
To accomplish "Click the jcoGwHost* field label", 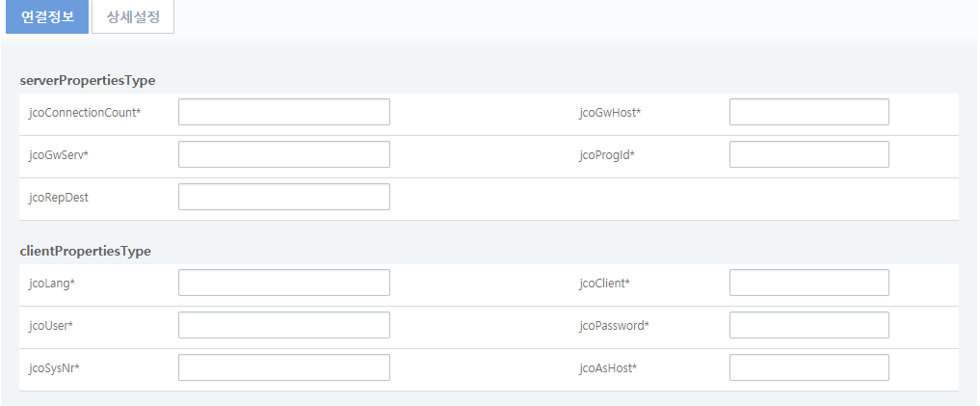I will pos(610,113).
